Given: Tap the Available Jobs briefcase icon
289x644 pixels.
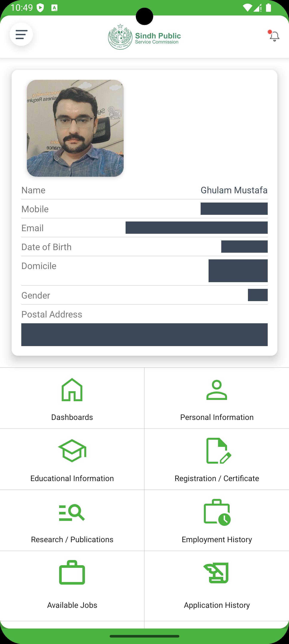Looking at the screenshot, I should coord(72,573).
